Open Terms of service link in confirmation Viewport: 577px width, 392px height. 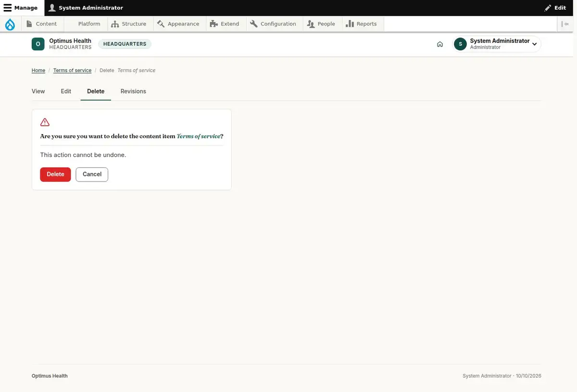click(x=198, y=136)
